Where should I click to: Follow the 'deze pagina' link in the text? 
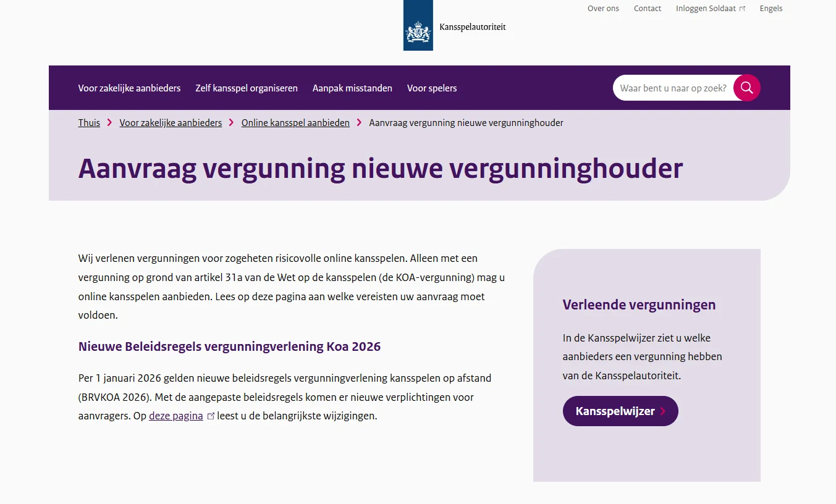(x=176, y=416)
